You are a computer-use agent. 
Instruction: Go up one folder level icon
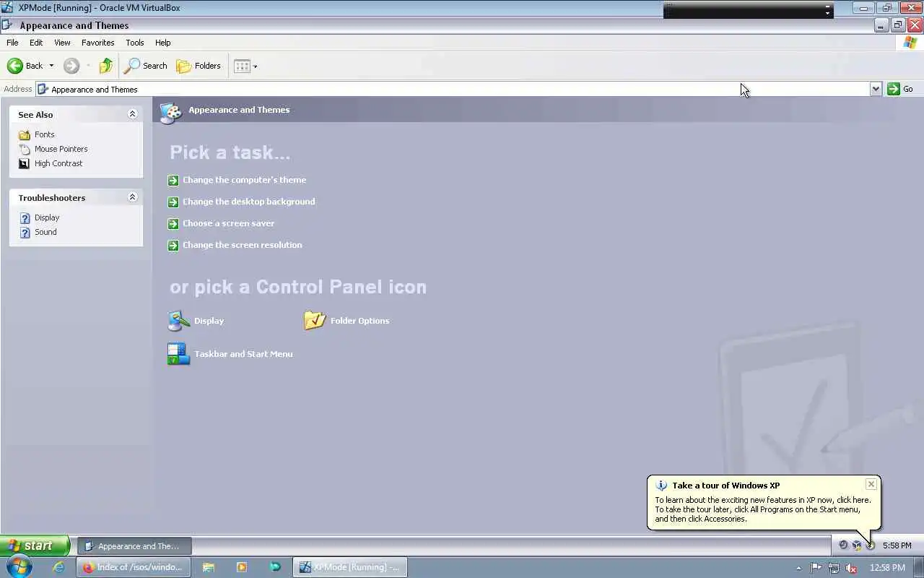click(x=106, y=66)
